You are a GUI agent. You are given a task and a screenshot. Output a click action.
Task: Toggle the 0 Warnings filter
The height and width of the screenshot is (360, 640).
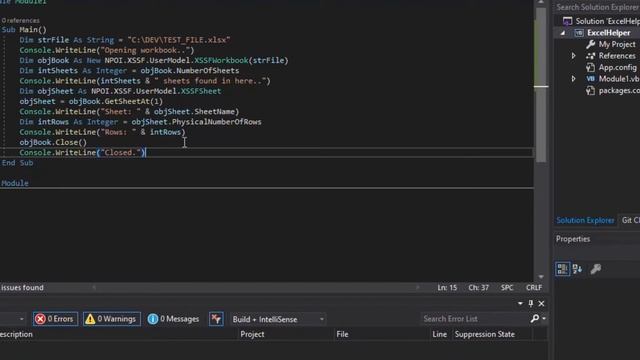click(x=111, y=319)
